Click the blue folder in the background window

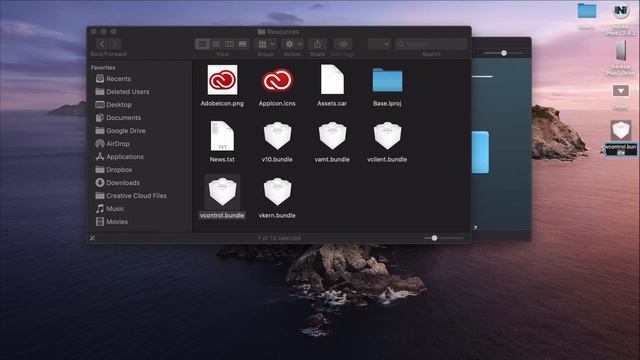(480, 152)
